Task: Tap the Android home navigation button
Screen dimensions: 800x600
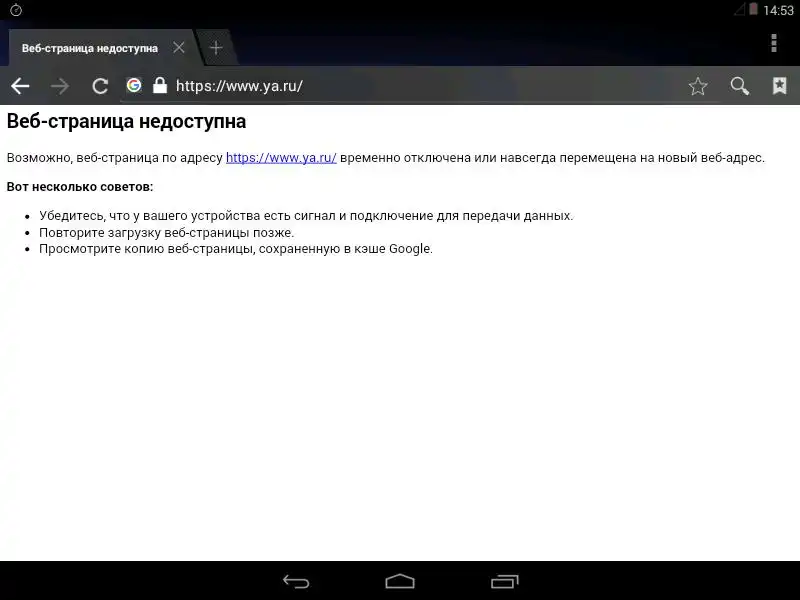Action: click(x=400, y=582)
